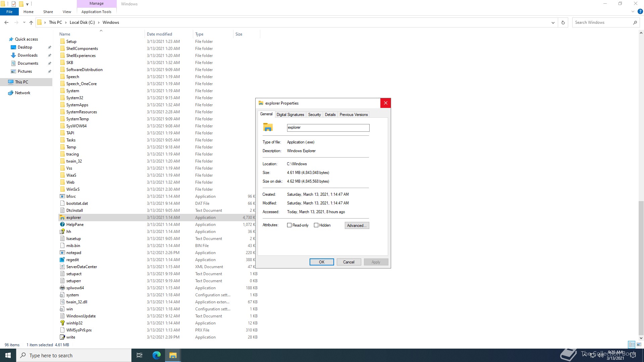Screen dimensions: 644x362
Task: Select the HelpPane application icon
Action: pyautogui.click(x=62, y=225)
